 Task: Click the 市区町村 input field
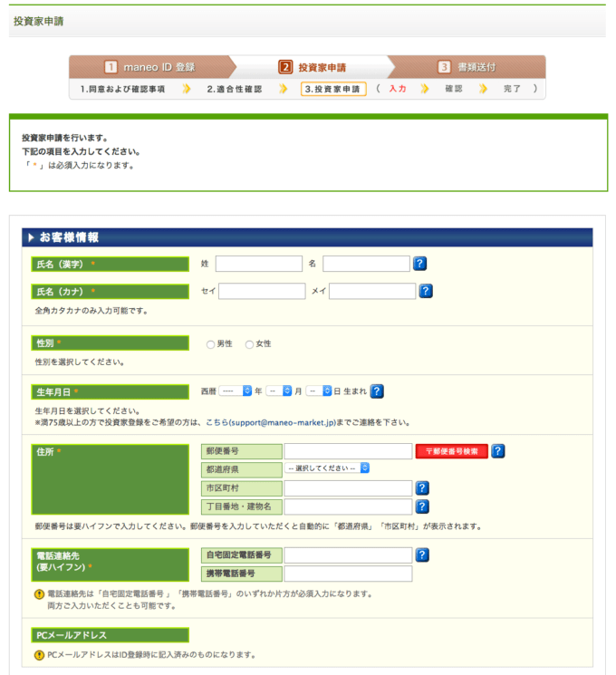tap(348, 488)
